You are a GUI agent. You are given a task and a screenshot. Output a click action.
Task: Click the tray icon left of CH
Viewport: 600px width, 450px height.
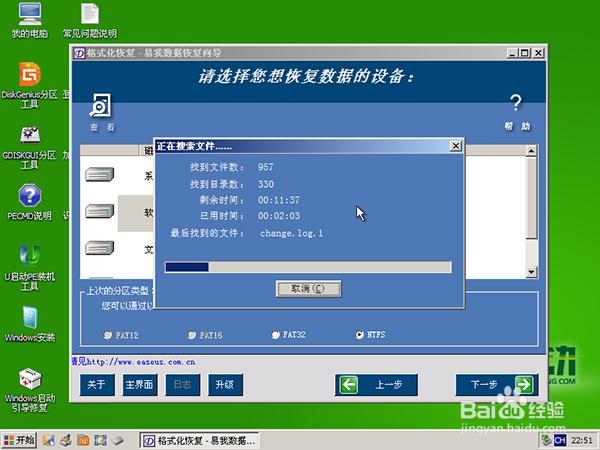tap(546, 440)
